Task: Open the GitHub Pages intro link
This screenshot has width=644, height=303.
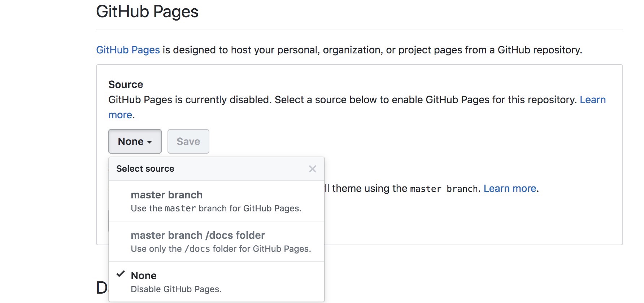Action: pos(128,50)
